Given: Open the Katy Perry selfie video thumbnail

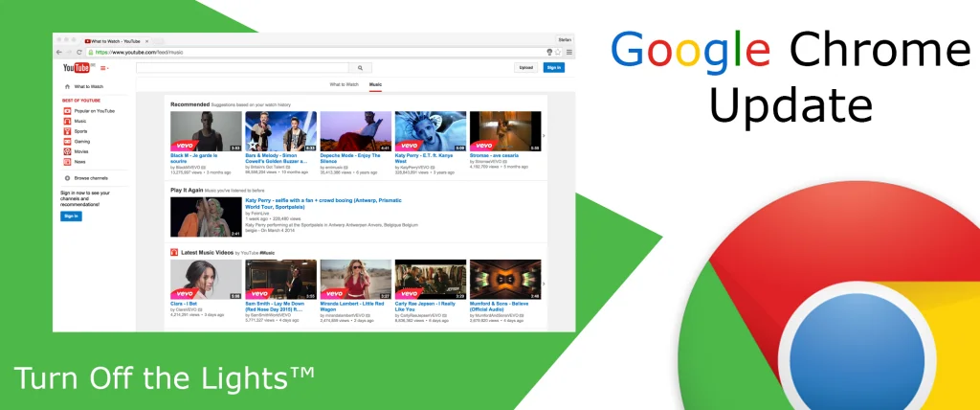Looking at the screenshot, I should [x=207, y=217].
